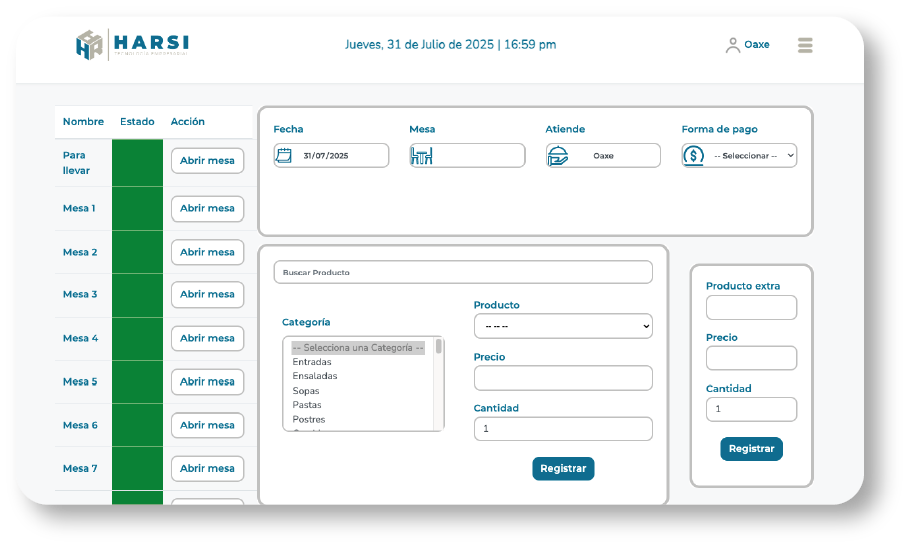Click the green Estado cell for Para llevar
Screen dimensions: 909x550
(137, 163)
